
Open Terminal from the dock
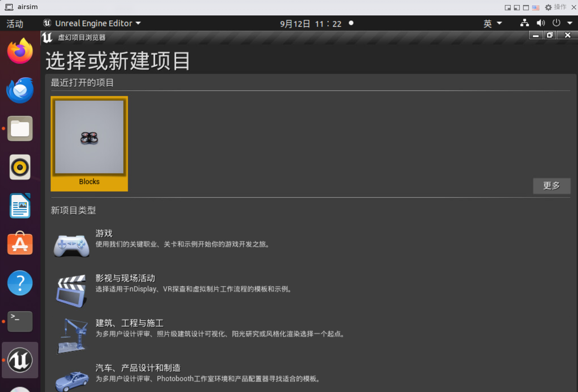20,321
